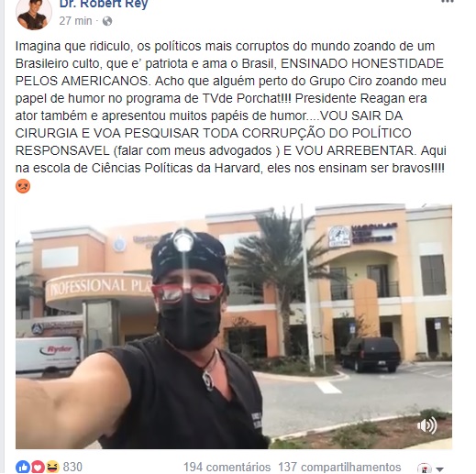
Task: Click the post text starting with Imagina
Action: [231, 107]
